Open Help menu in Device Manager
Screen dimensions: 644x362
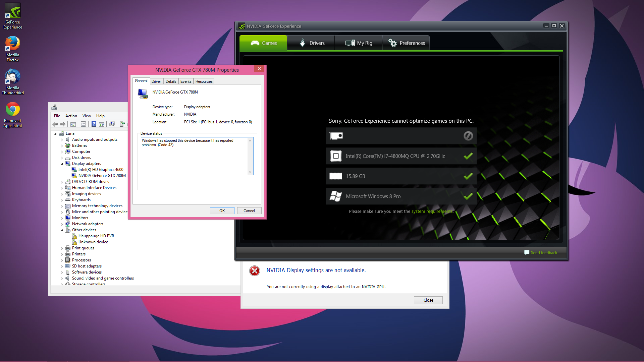point(100,116)
